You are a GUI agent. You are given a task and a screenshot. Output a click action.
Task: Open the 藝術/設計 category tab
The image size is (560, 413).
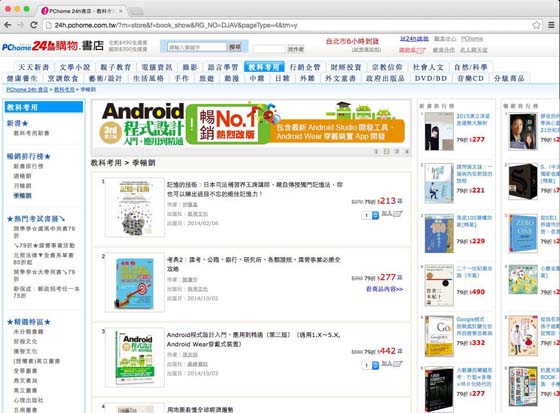[x=105, y=78]
